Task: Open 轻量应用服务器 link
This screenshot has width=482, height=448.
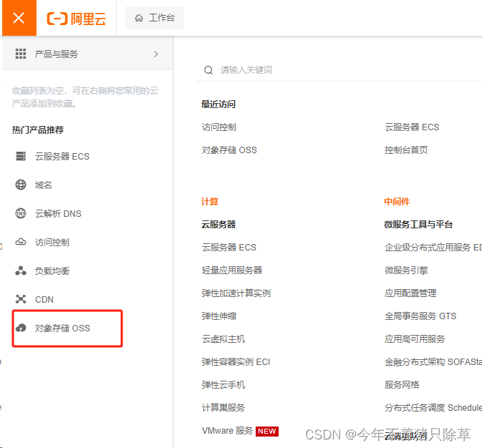Action: click(x=232, y=270)
